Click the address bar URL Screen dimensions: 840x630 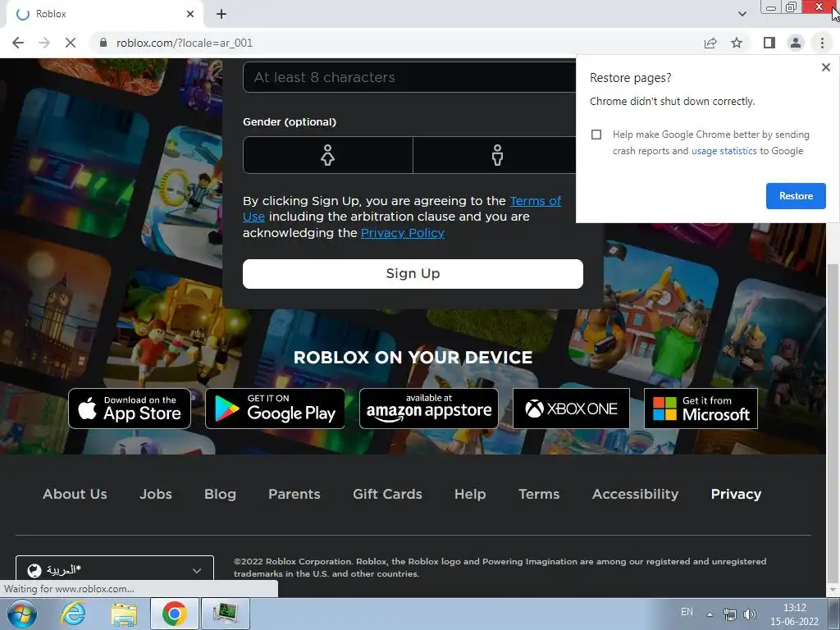pos(185,43)
